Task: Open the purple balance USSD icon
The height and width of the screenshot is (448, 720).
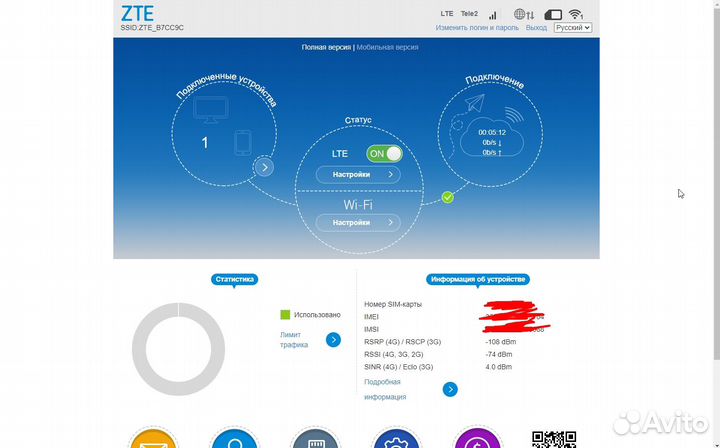Action: click(x=477, y=437)
